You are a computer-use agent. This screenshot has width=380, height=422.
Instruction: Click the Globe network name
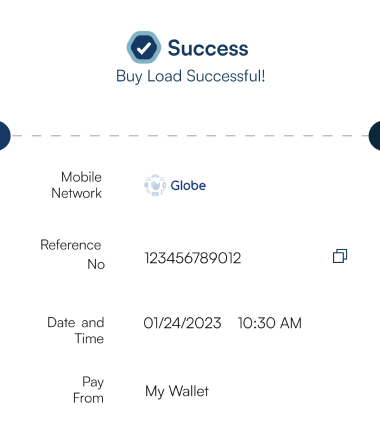(188, 185)
